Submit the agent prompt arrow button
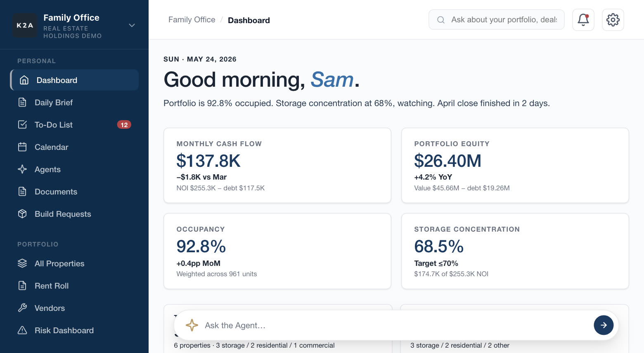The image size is (644, 353). [x=604, y=325]
